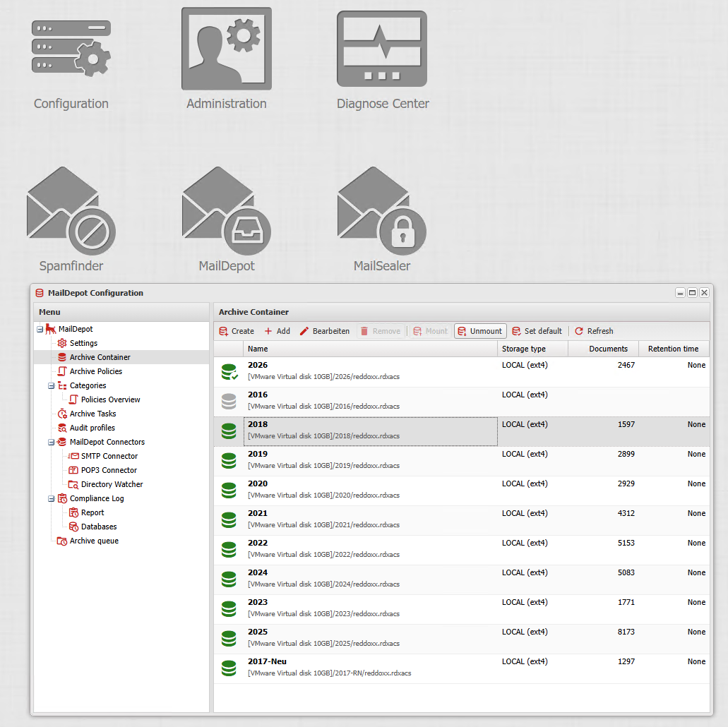Sort by the Storage type column header
The width and height of the screenshot is (728, 727).
point(532,349)
